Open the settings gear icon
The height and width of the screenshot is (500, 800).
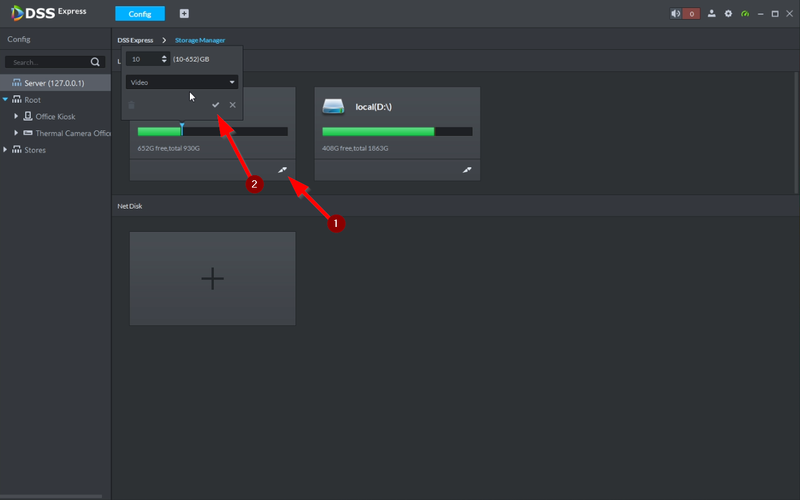pos(728,14)
